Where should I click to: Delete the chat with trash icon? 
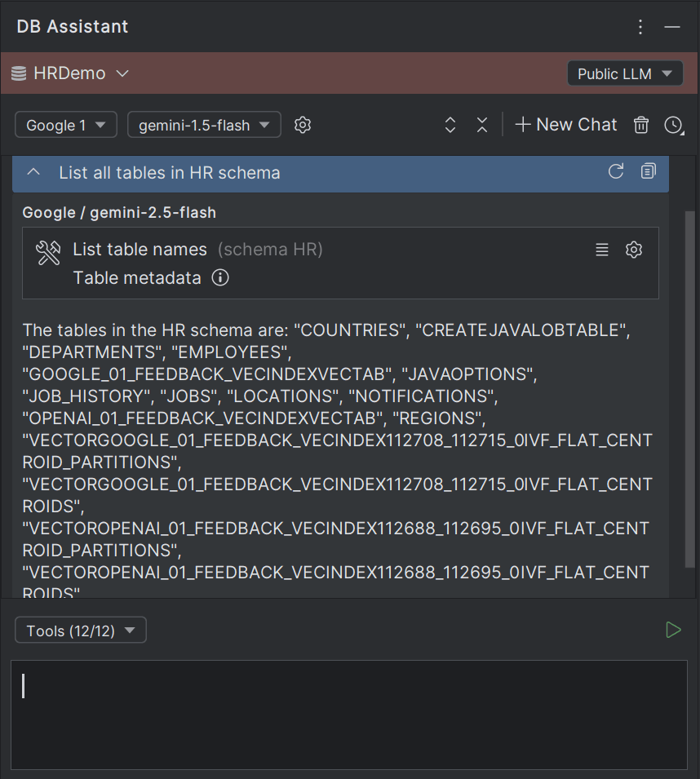[641, 125]
